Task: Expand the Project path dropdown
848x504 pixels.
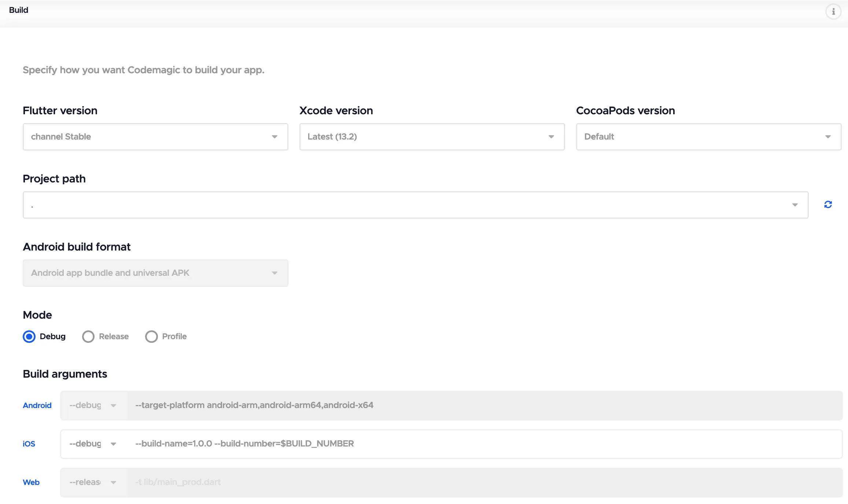Action: pos(416,205)
